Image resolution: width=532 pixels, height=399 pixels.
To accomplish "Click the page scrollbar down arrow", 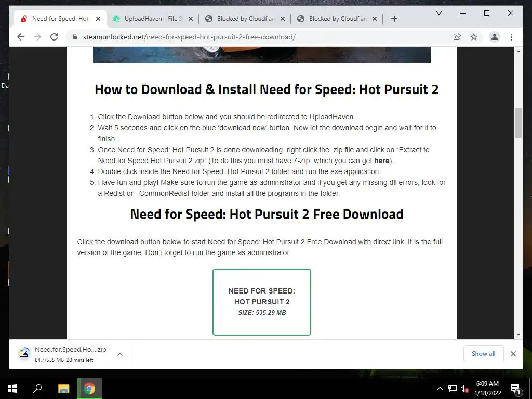I will click(518, 335).
